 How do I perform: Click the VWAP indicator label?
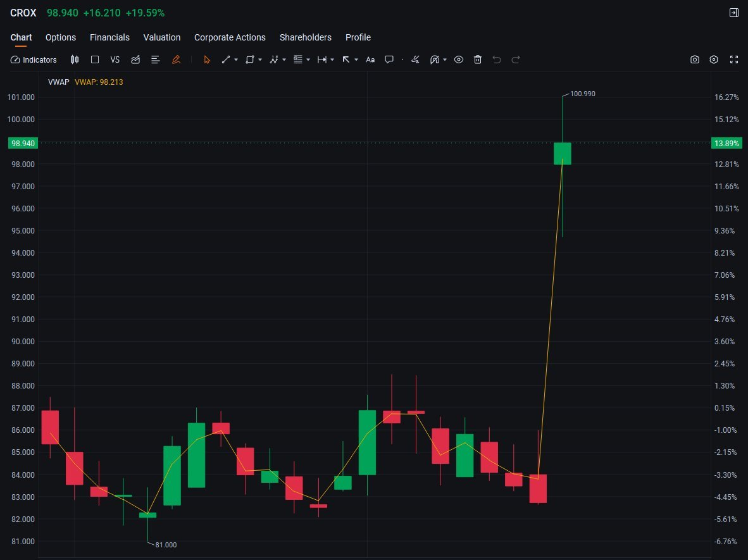point(59,82)
